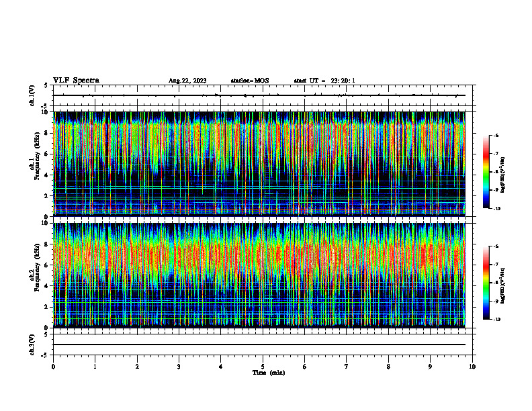Click the "-8" label on ch.1 colorbar
Screen dimensions: 532x411
click(x=496, y=172)
